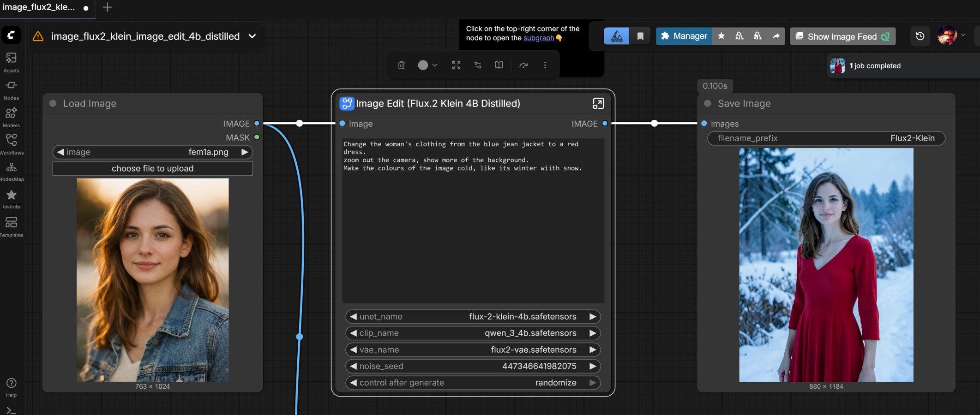Open the NodesMap panel

(11, 172)
